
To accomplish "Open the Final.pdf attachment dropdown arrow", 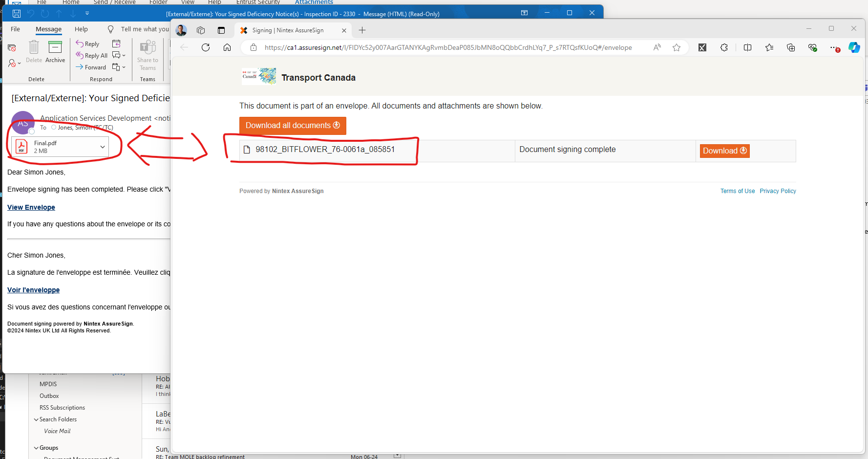I will coord(103,147).
